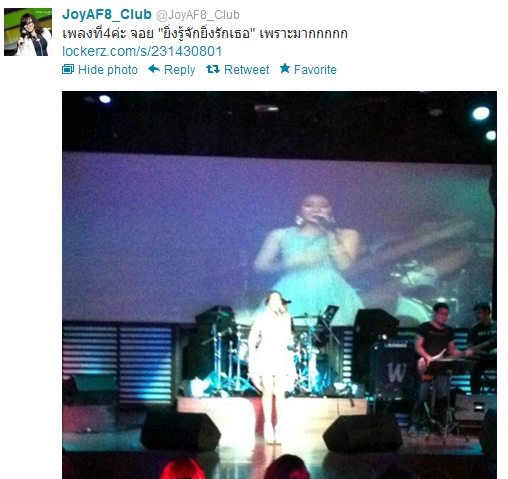
Task: Click the projected singer on the big screen
Action: [308, 247]
